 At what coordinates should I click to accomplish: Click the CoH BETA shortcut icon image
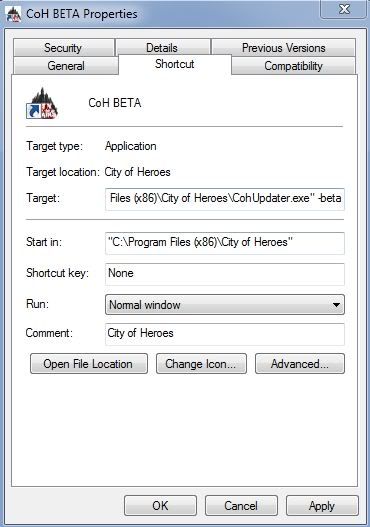[42, 103]
